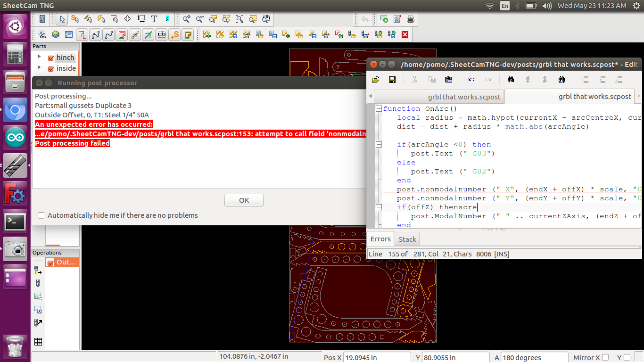This screenshot has width=644, height=362.
Task: Click the red X delete icon in toolbar
Action: 405,34
